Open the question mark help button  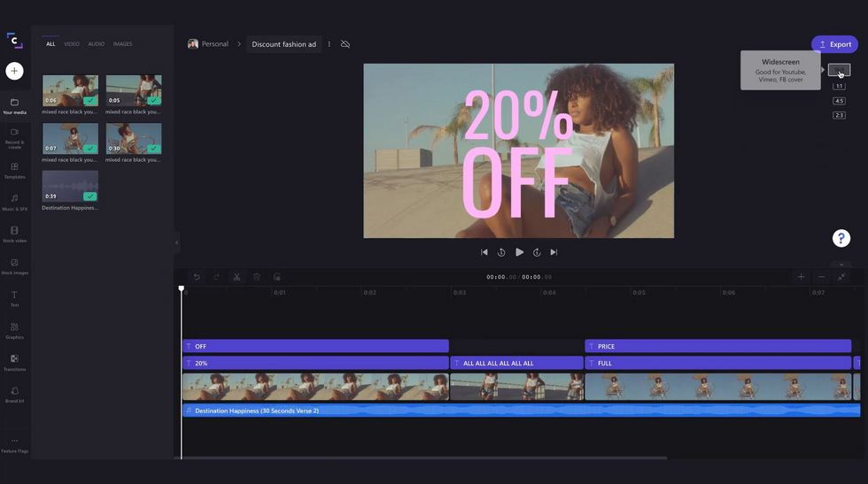(841, 238)
